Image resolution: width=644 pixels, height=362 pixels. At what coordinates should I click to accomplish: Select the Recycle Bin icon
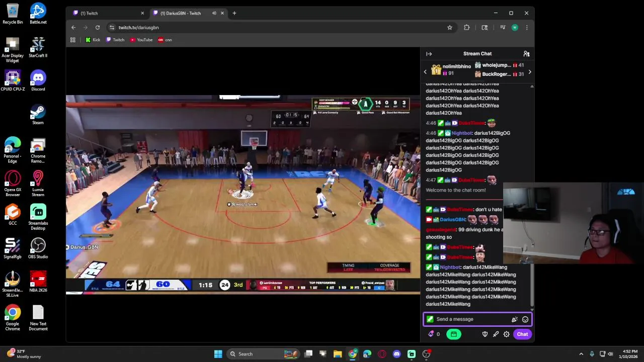[x=13, y=14]
